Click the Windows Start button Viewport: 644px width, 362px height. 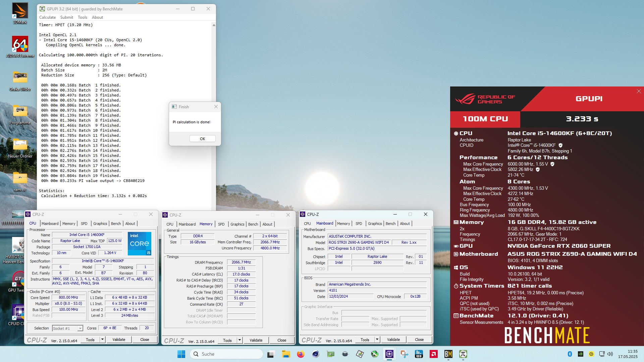pos(181,354)
